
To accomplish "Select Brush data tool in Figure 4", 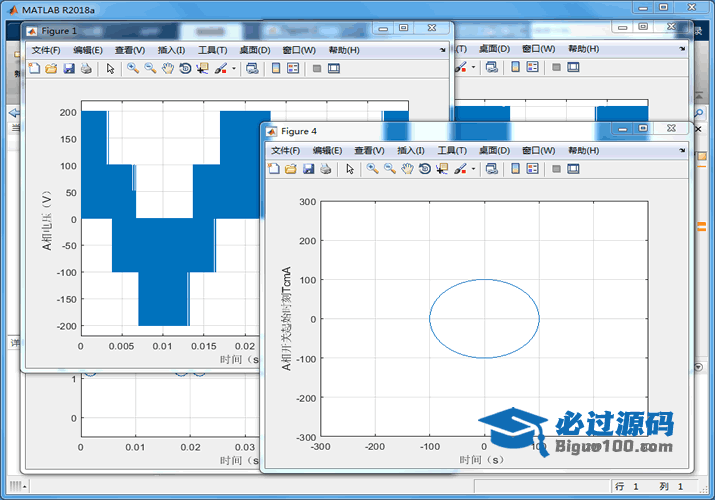I will point(460,169).
